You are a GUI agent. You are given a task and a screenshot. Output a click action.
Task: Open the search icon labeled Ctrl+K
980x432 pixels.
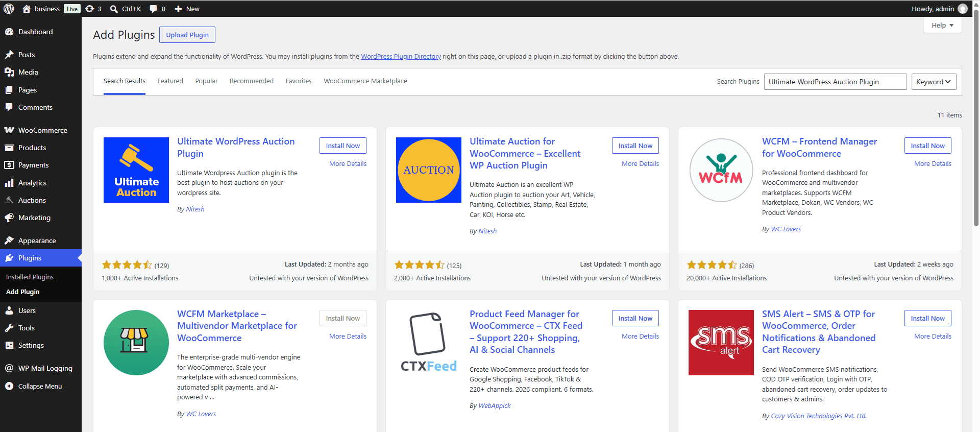[114, 9]
